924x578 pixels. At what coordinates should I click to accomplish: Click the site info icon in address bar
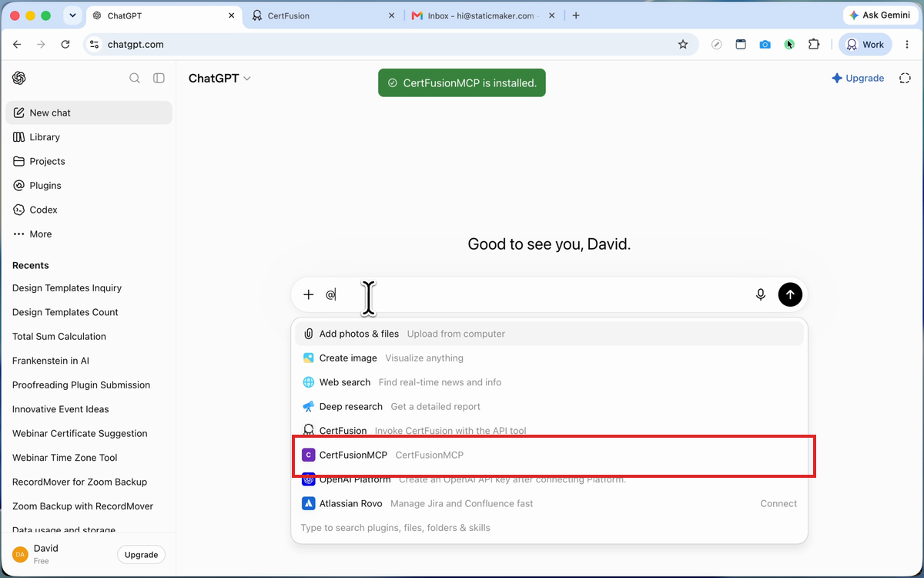click(x=94, y=45)
